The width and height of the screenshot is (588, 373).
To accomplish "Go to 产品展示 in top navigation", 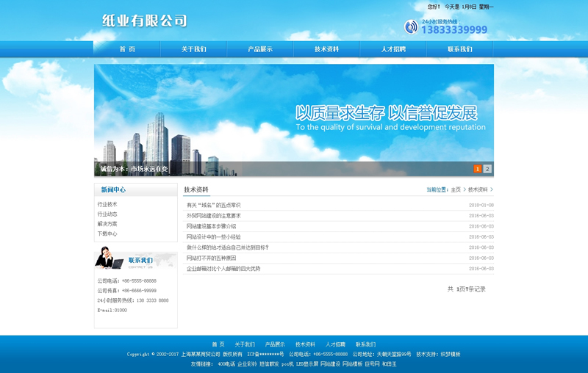I will tap(260, 49).
